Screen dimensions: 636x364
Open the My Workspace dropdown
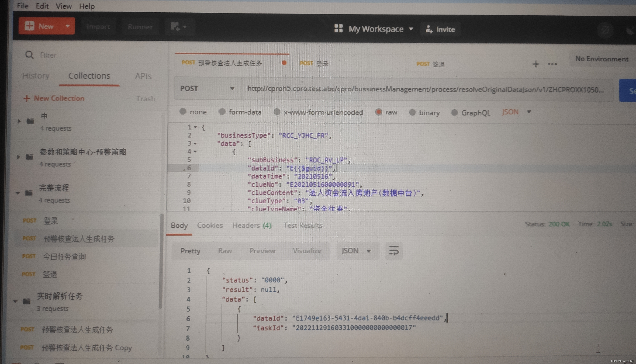(381, 29)
